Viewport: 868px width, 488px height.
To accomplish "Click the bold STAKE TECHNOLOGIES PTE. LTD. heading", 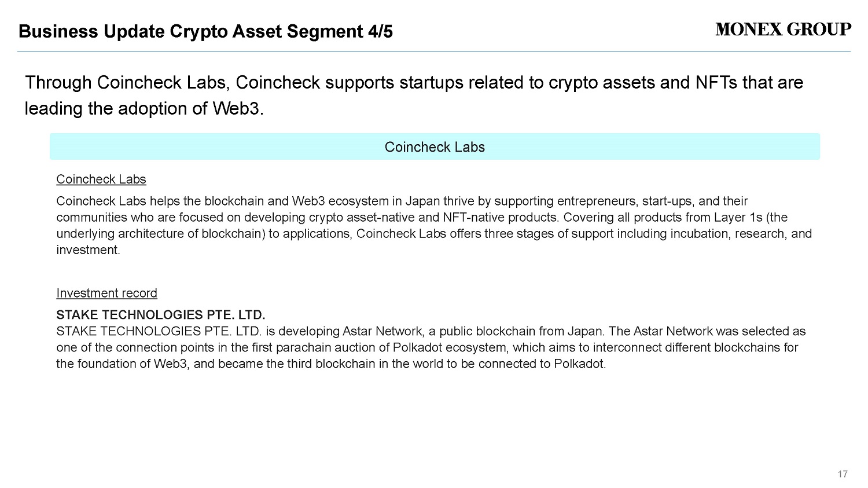I will 161,315.
